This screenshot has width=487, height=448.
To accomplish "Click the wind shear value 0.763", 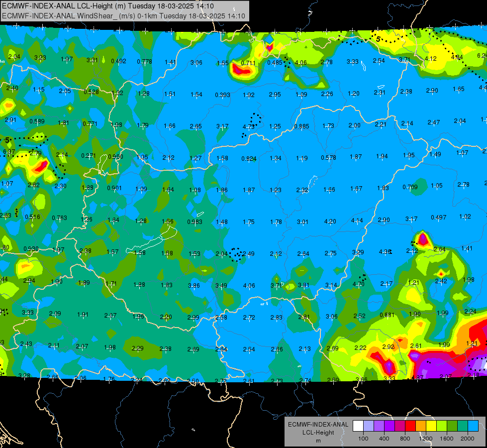I will [x=59, y=218].
